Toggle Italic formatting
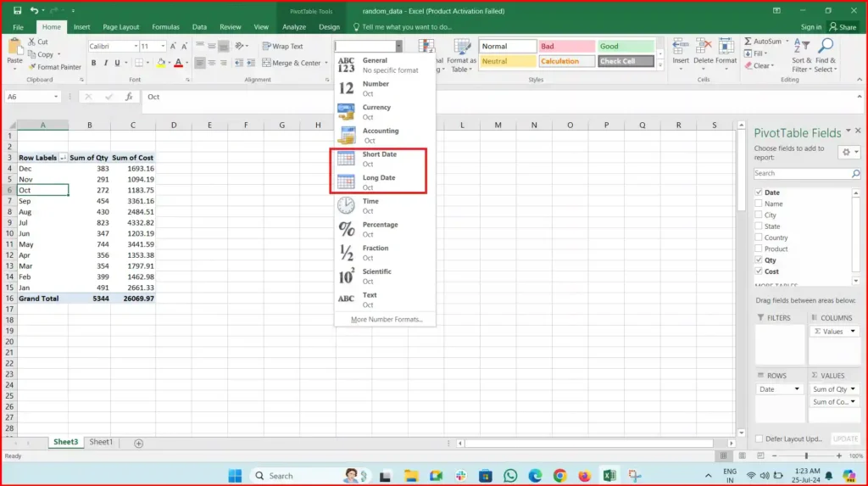Screen dimensions: 868x486 pos(105,63)
